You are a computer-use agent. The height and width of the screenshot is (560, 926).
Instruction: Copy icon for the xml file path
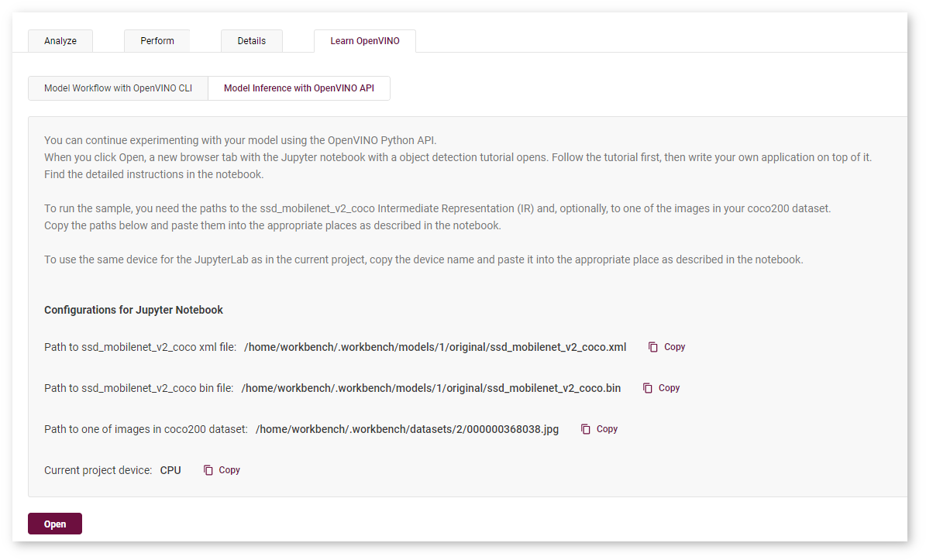[x=652, y=347]
